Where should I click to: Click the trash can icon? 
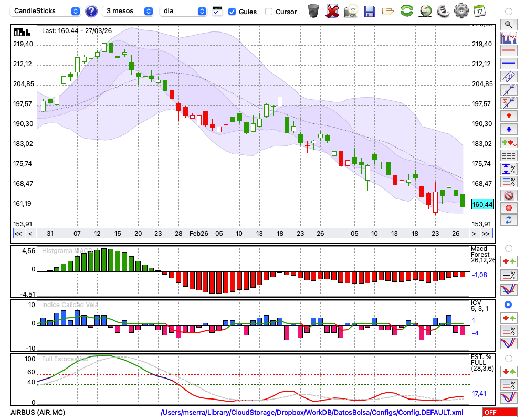click(x=313, y=11)
